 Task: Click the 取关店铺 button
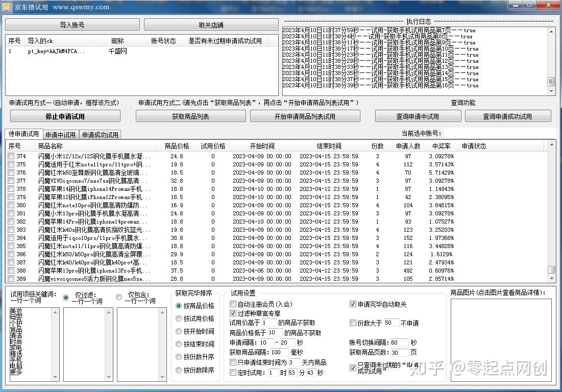point(211,25)
